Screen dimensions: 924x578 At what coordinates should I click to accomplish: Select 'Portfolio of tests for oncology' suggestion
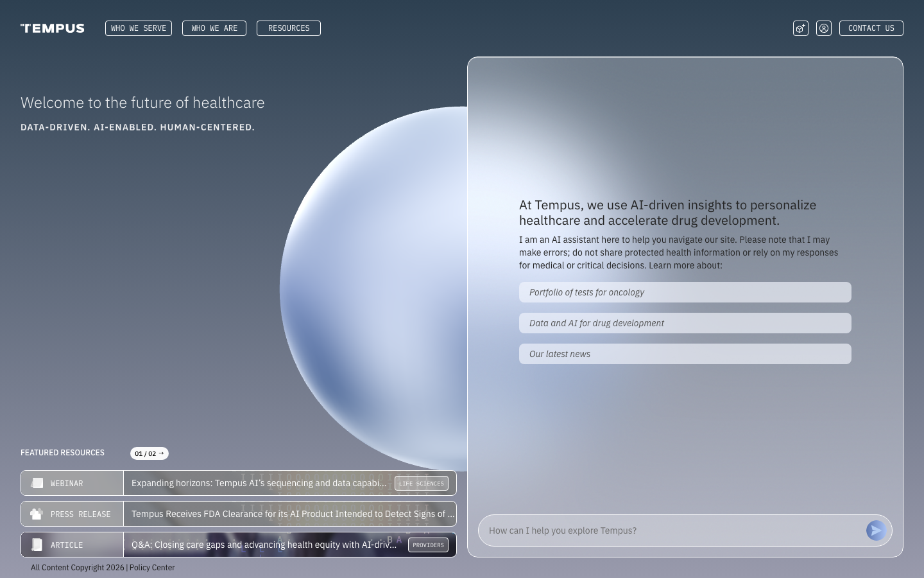[685, 292]
